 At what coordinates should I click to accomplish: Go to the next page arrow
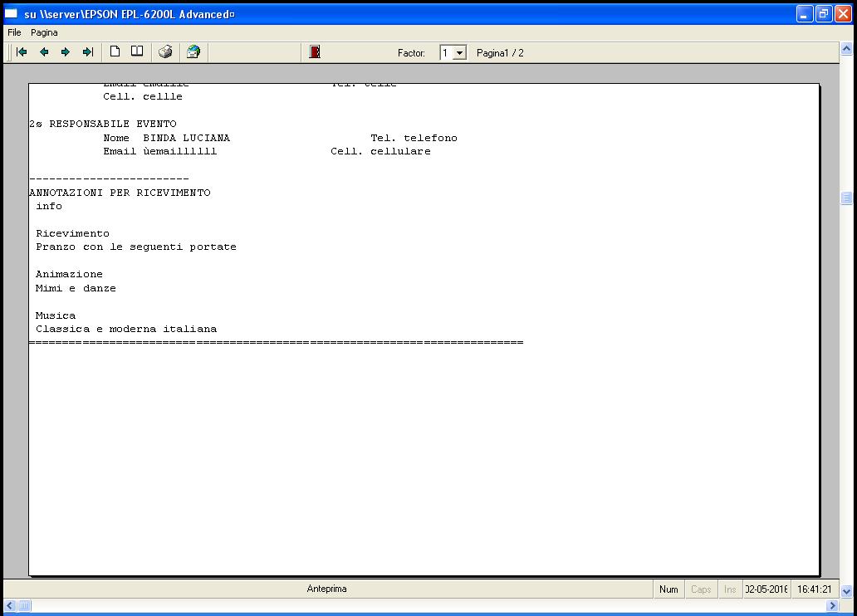tap(66, 52)
